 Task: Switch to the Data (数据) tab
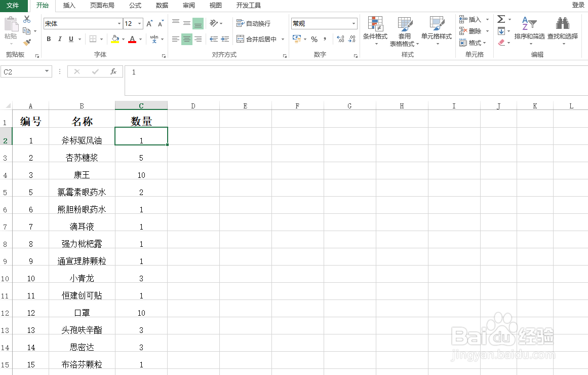coord(162,5)
